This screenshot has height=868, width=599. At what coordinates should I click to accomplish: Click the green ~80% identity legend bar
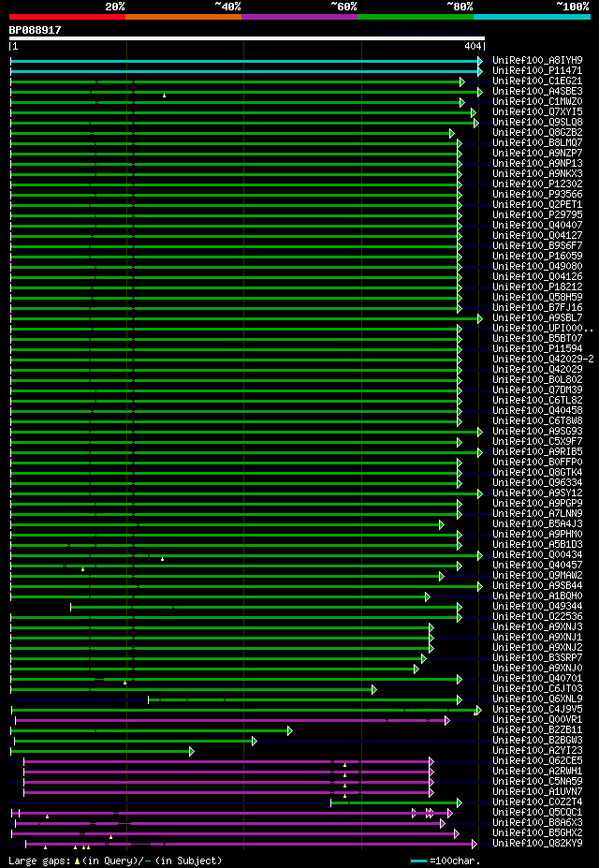[416, 17]
